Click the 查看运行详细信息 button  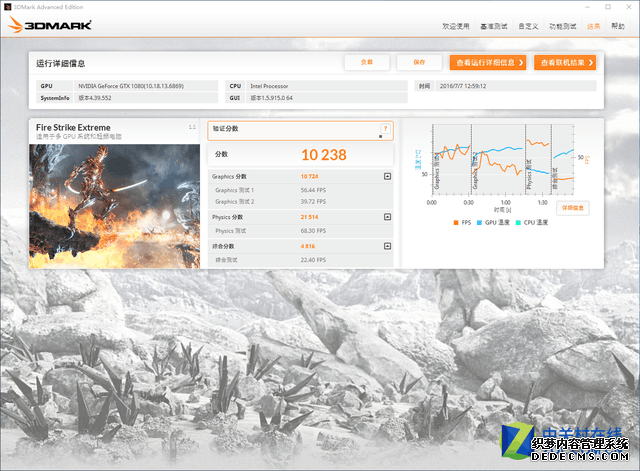[488, 62]
